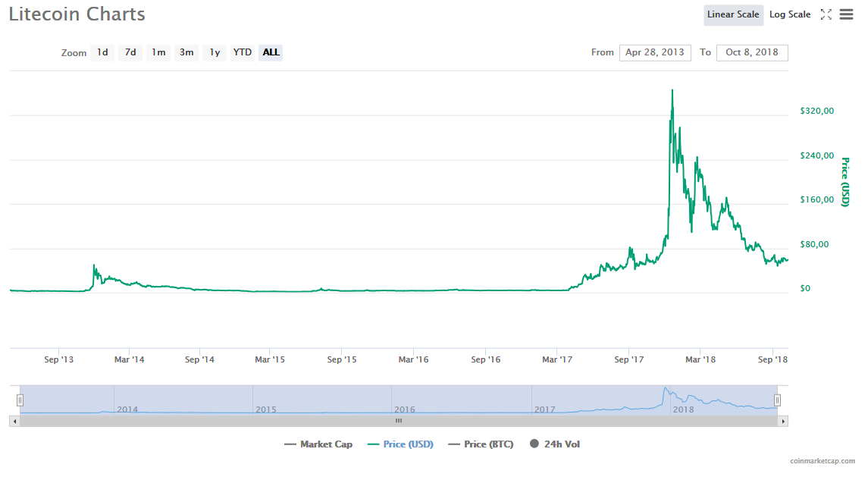Set zoom to YTD
868x477 pixels.
[243, 52]
